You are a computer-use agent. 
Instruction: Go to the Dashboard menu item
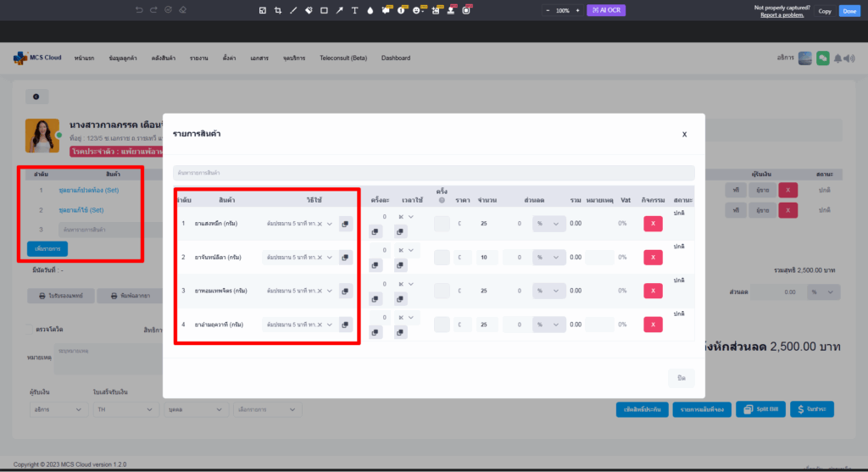coord(396,58)
